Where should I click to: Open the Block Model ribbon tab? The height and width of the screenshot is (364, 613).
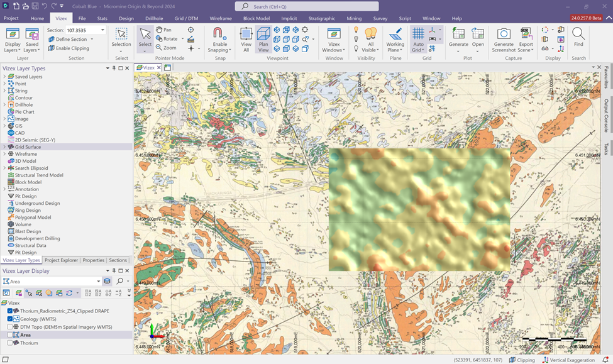(x=256, y=19)
